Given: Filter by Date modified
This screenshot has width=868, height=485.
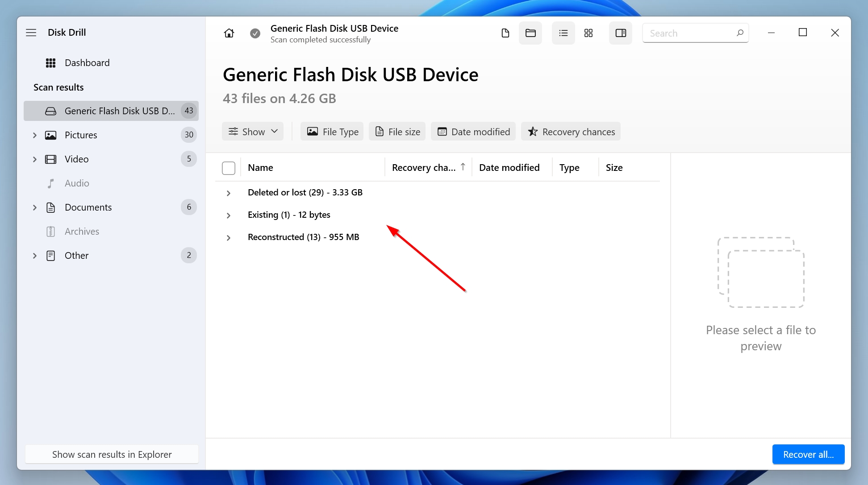Looking at the screenshot, I should [x=473, y=132].
